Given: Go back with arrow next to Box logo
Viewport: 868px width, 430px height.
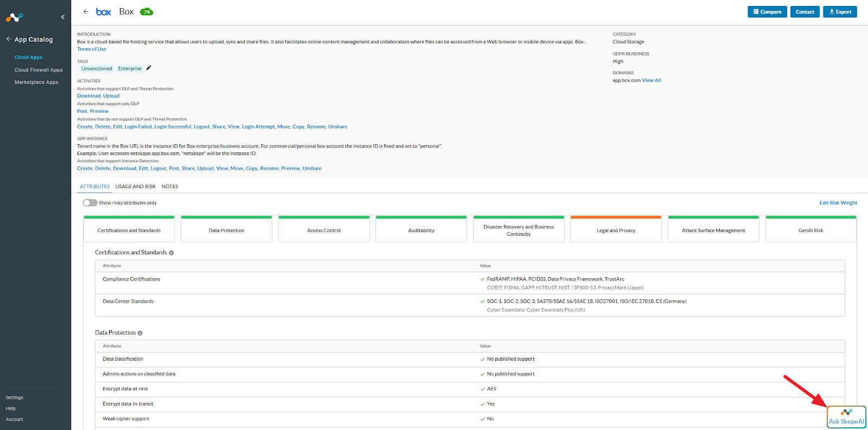Looking at the screenshot, I should [86, 11].
